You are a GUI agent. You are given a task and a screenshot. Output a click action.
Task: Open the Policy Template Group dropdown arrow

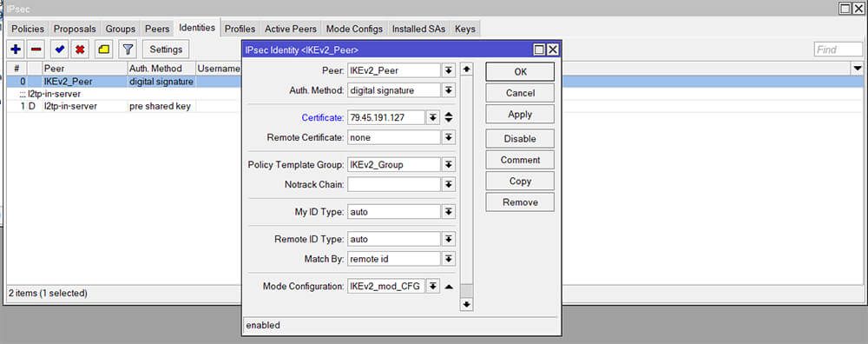click(449, 164)
